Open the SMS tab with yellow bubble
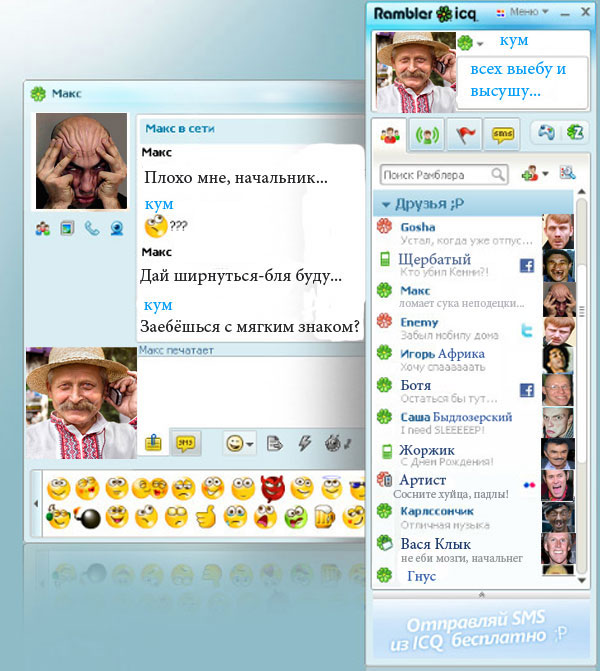This screenshot has height=671, width=600. [503, 134]
